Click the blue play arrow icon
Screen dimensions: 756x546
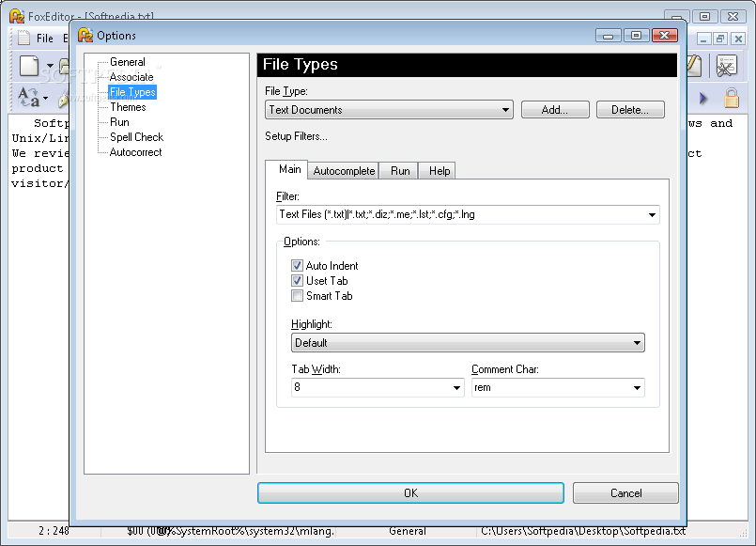703,99
